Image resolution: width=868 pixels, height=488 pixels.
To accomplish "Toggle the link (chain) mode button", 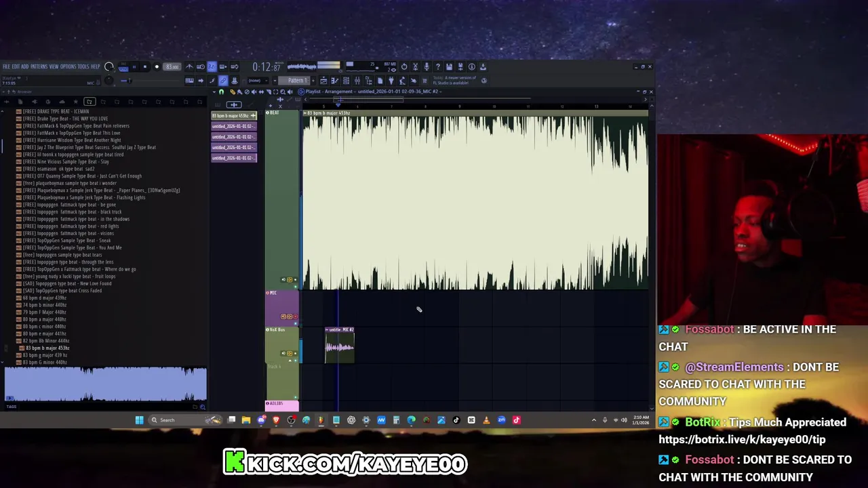I will pos(223,80).
